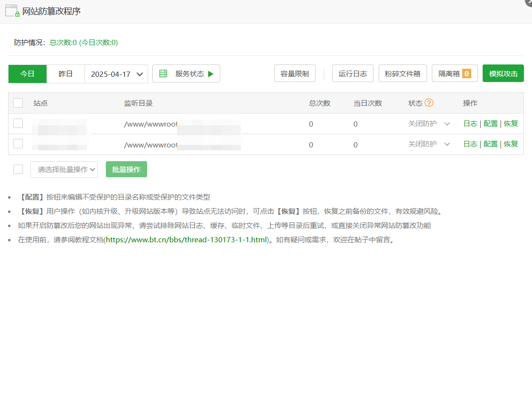This screenshot has height=402, width=532.
Task: Expand 关闭防护 dropdown on first site
Action: point(447,124)
